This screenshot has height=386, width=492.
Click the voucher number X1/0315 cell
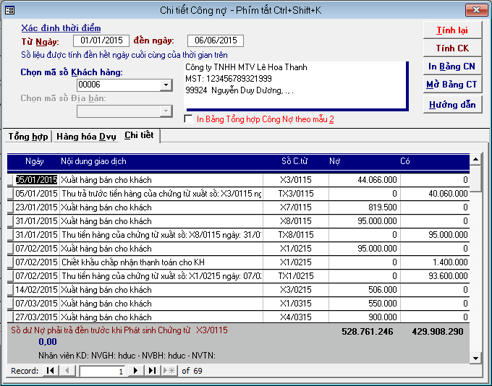click(x=296, y=303)
